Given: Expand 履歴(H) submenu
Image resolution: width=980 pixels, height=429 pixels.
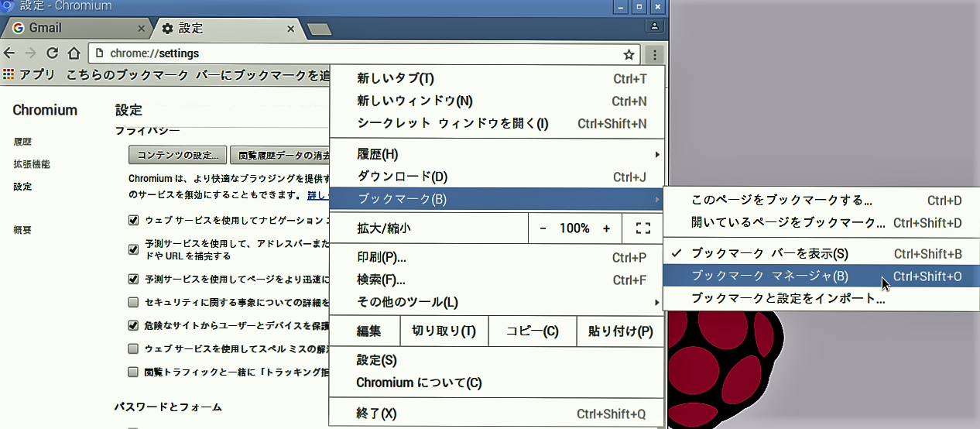Looking at the screenshot, I should click(x=497, y=154).
